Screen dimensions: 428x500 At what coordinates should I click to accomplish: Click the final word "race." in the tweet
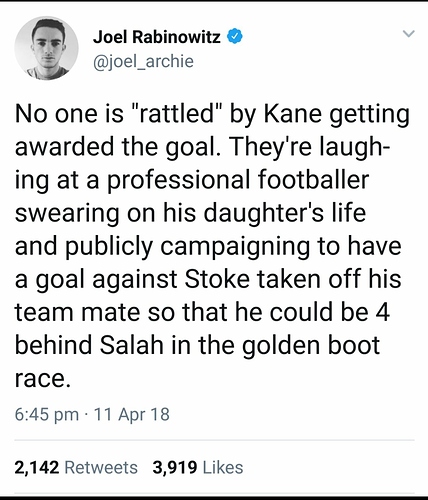43,379
